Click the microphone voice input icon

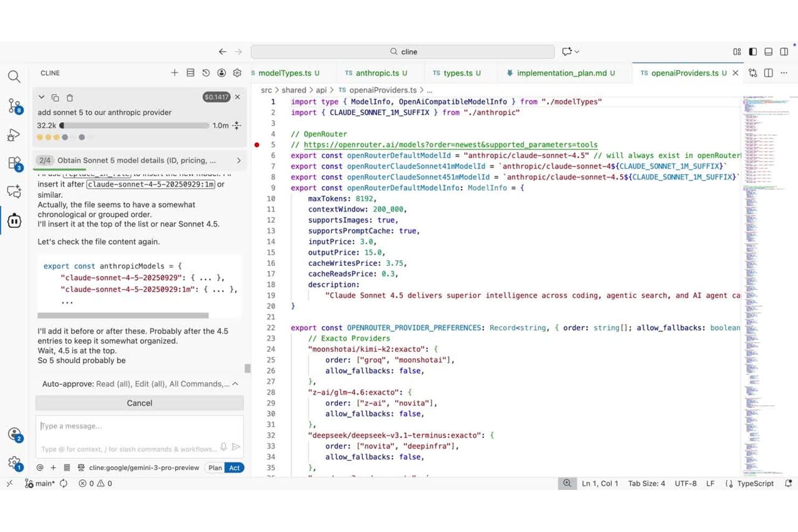click(223, 447)
